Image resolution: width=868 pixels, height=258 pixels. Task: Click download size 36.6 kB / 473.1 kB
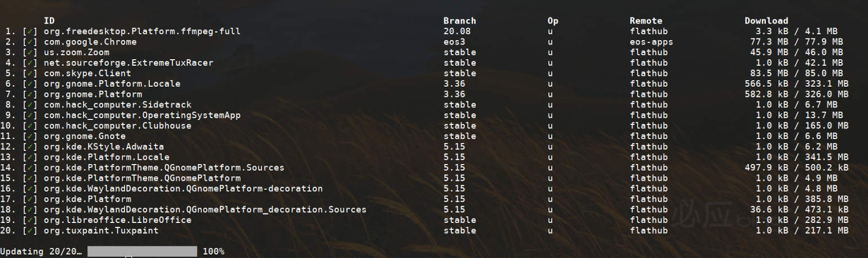pos(799,210)
